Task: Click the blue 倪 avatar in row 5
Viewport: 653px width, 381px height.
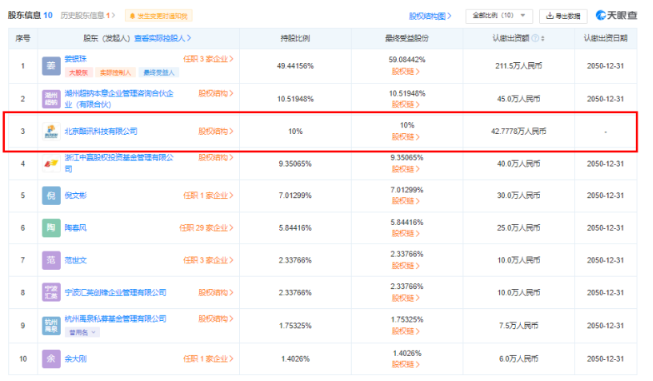Action: pyautogui.click(x=51, y=196)
